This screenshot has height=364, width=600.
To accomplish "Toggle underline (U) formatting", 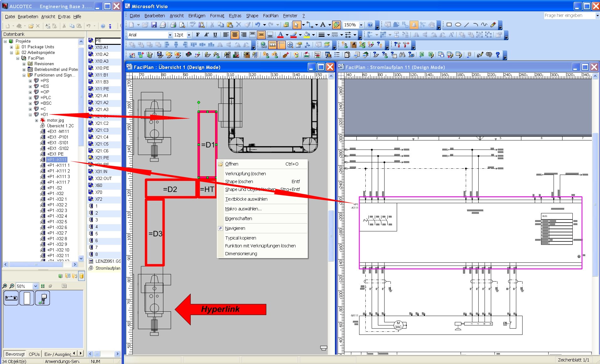I will pyautogui.click(x=215, y=35).
